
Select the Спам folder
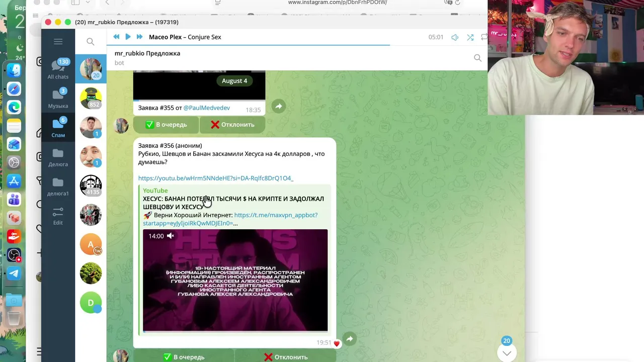(58, 127)
